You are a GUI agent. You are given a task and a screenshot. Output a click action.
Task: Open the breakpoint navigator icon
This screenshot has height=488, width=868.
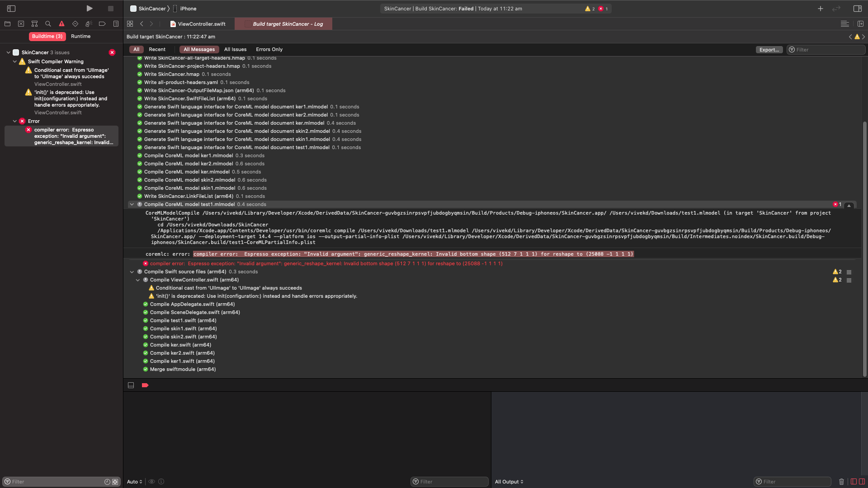pos(102,24)
